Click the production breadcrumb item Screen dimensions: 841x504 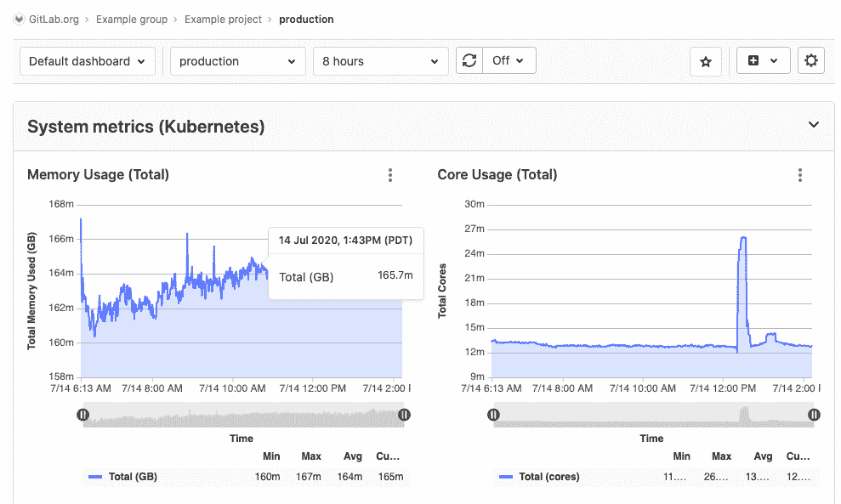(x=306, y=19)
